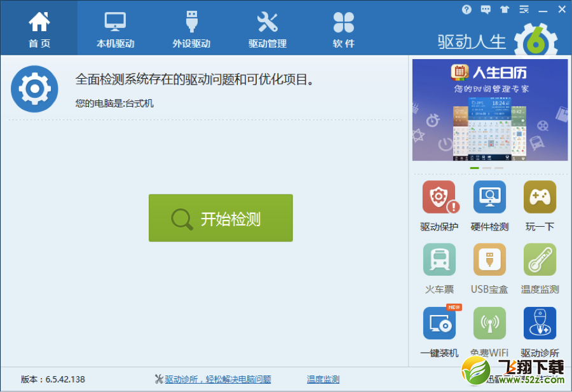Open the 人生日历 banner advertisement
The width and height of the screenshot is (572, 392).
click(x=490, y=110)
